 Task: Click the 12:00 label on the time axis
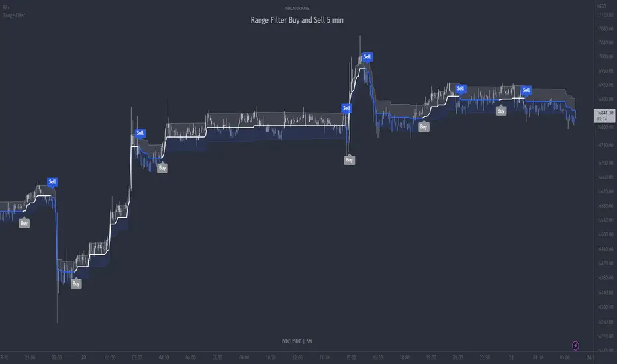click(x=297, y=357)
